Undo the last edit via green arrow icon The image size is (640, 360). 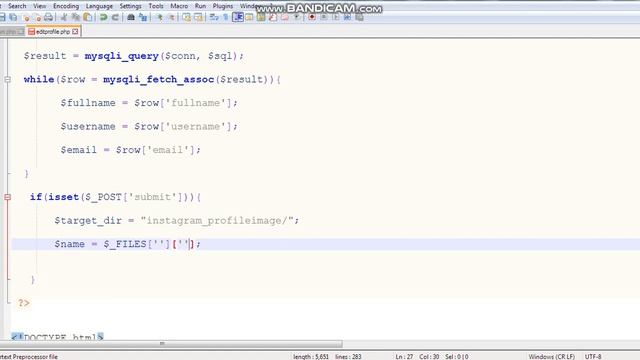103,17
